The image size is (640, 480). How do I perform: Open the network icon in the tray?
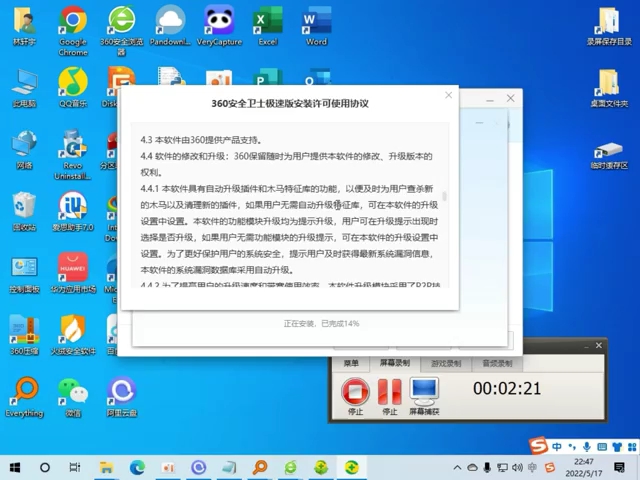(x=502, y=468)
